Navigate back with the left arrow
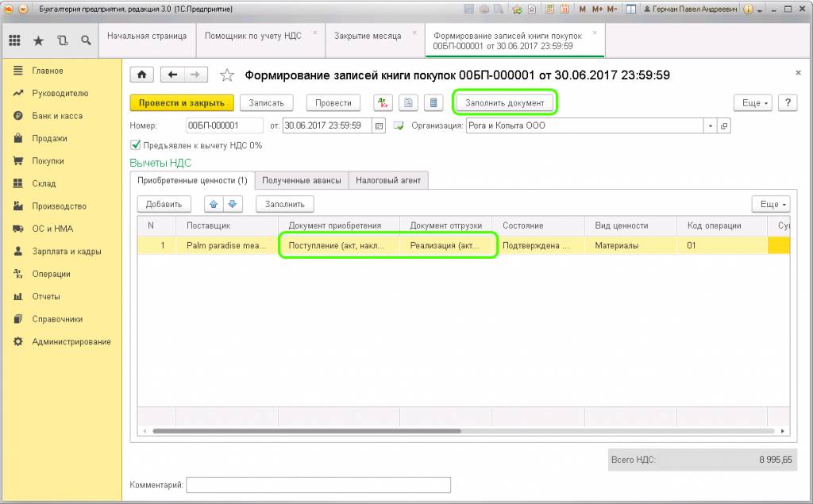This screenshot has height=504, width=813. click(x=172, y=75)
